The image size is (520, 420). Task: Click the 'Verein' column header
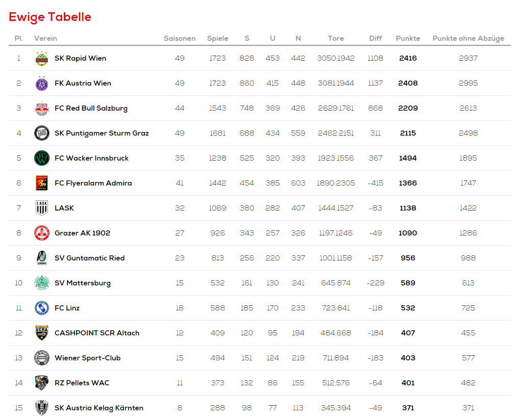click(45, 38)
